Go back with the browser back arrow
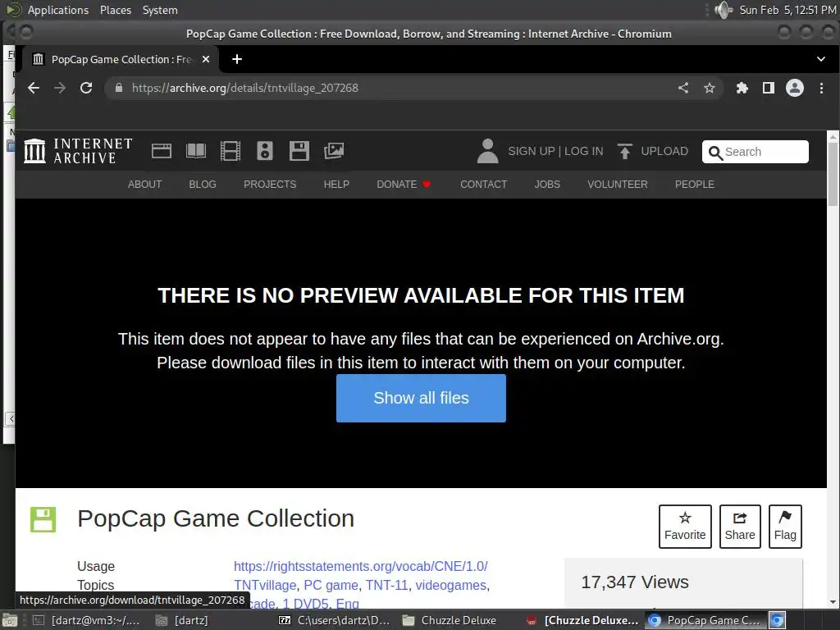The image size is (840, 630). 34,88
